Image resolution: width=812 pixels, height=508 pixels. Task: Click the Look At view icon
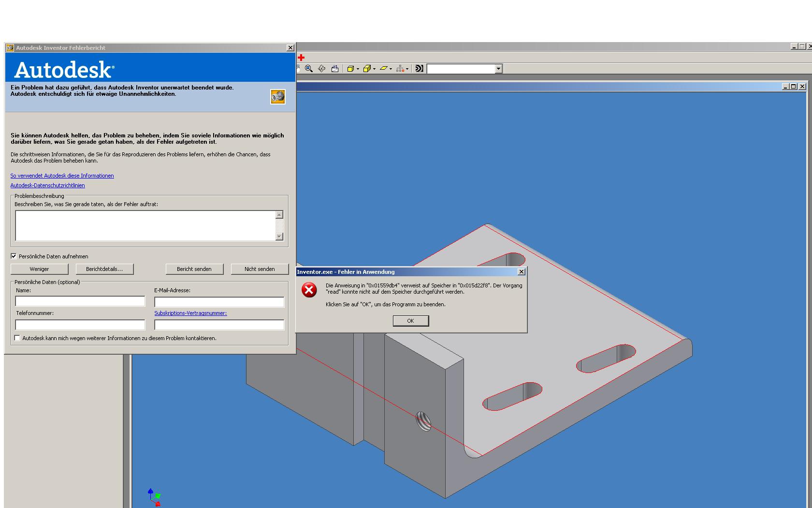(335, 69)
